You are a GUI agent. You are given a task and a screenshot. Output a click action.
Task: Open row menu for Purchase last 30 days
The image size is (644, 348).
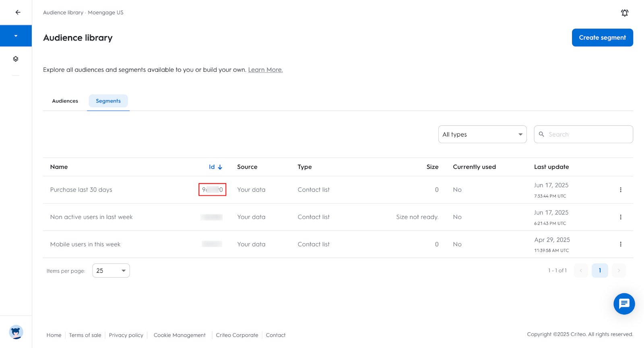coord(620,190)
